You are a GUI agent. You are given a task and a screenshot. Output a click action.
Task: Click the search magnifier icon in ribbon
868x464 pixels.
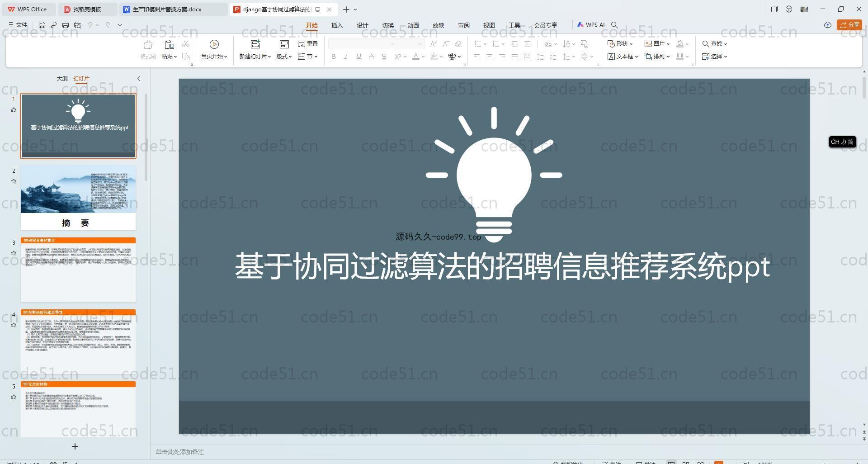point(614,25)
